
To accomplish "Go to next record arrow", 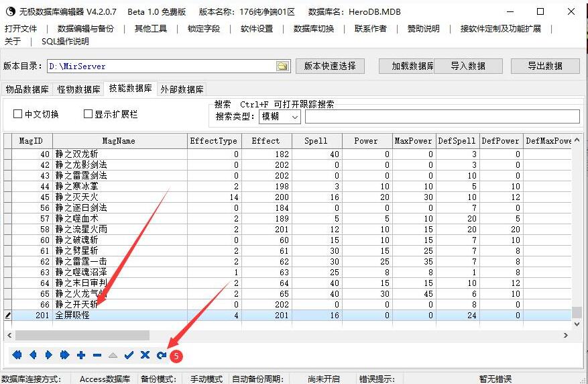I will click(49, 354).
